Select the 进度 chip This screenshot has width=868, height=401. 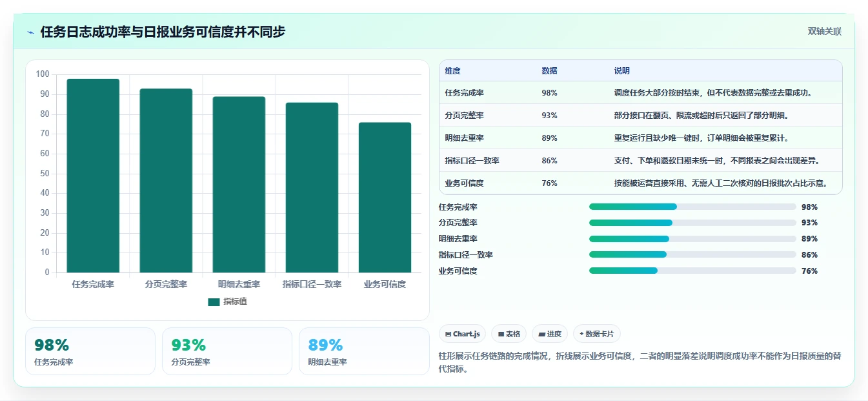coord(550,334)
